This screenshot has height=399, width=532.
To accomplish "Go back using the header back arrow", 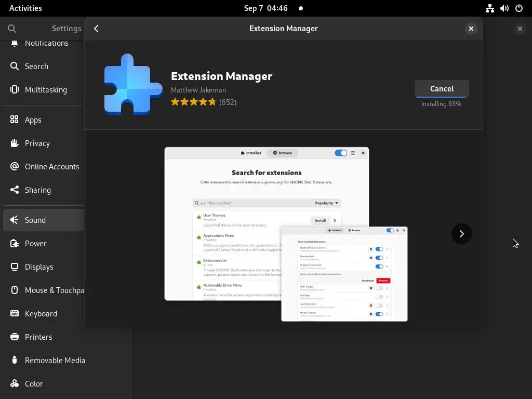I will pyautogui.click(x=96, y=29).
